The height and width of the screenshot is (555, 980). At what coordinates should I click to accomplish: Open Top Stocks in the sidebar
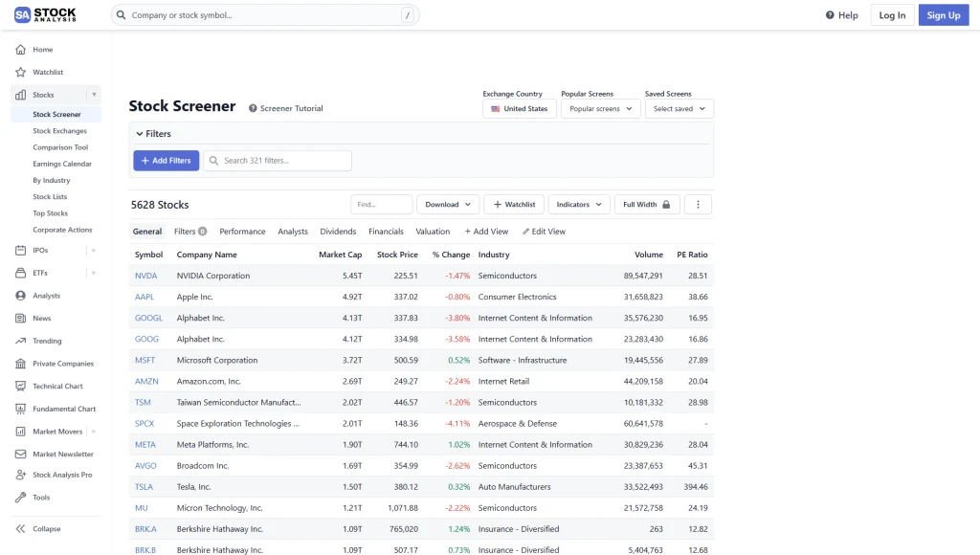(x=50, y=213)
